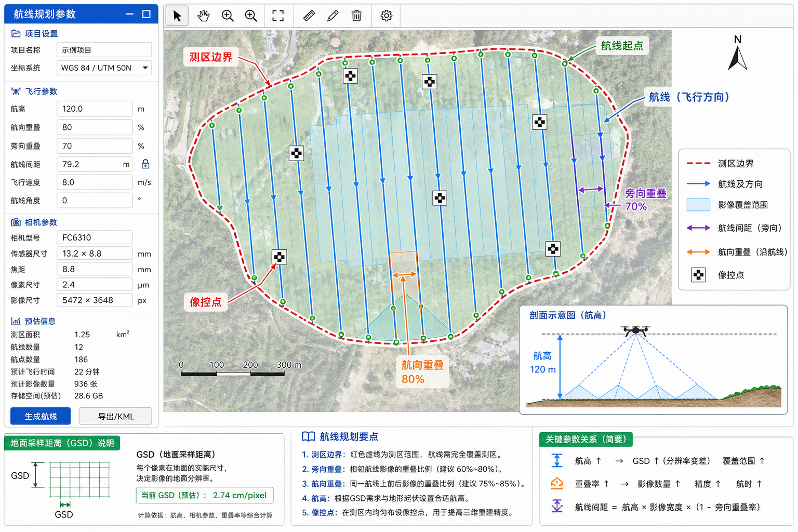Click the 测区面积 value 1.25

coord(82,335)
